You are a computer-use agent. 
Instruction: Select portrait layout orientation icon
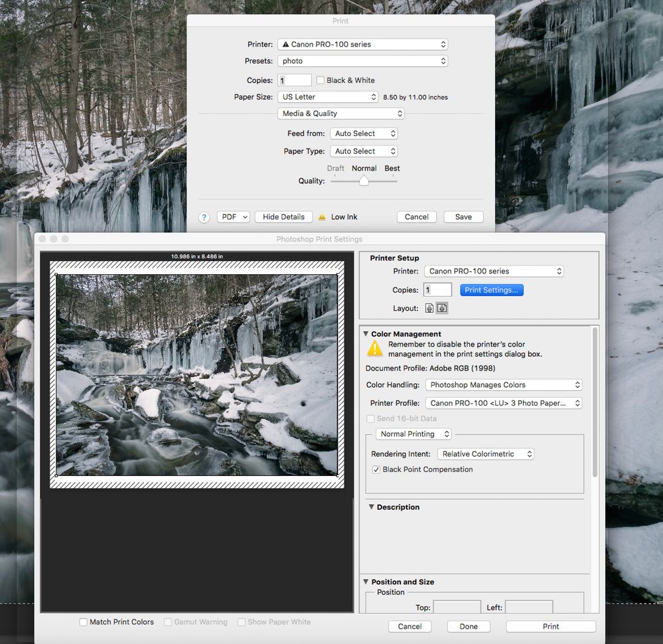[x=429, y=308]
